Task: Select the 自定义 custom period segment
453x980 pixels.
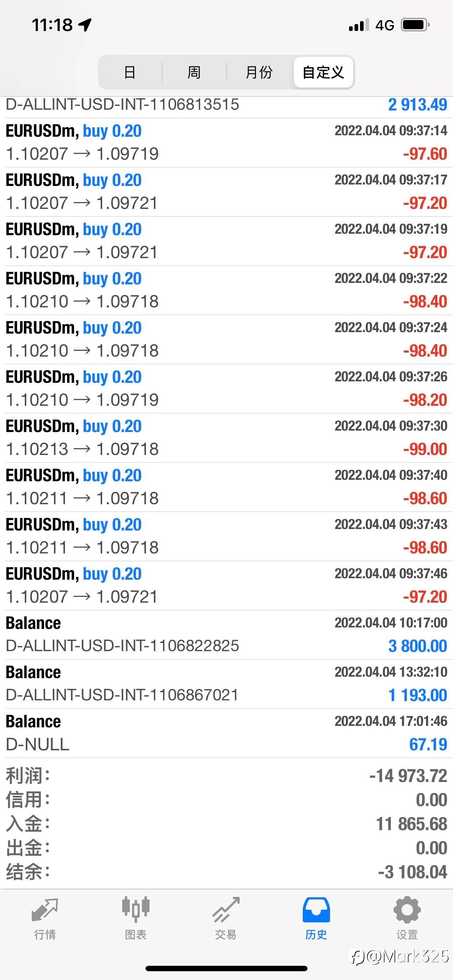Action: pyautogui.click(x=323, y=72)
